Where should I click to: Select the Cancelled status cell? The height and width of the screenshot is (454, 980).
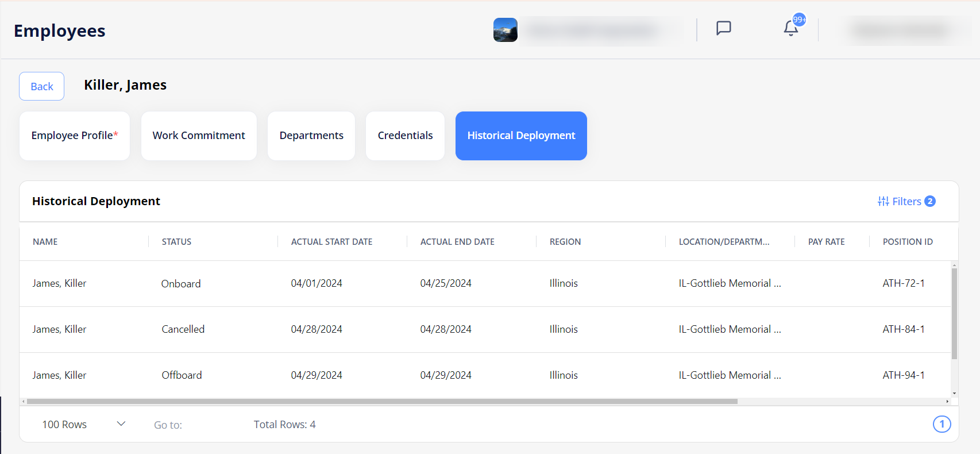click(183, 329)
